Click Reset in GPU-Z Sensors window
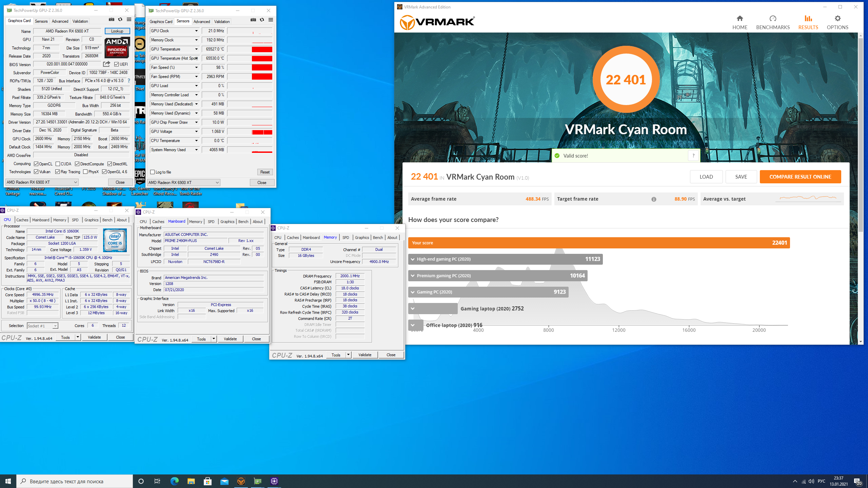The width and height of the screenshot is (868, 488). coord(265,172)
